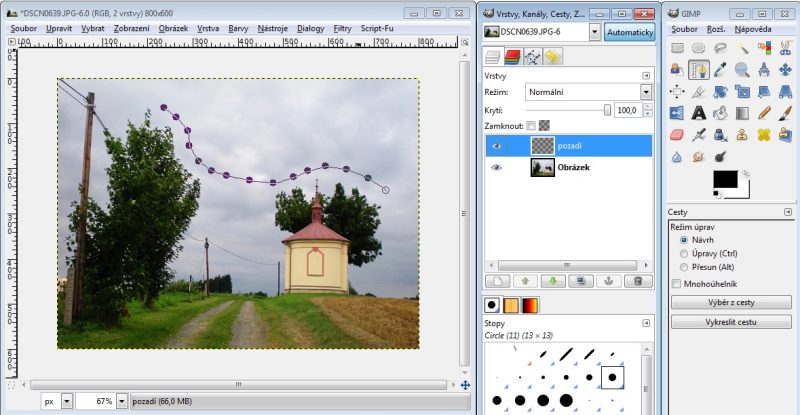Select the 'Obrázek' layer thumbnail
The image size is (800, 415).
tap(541, 168)
